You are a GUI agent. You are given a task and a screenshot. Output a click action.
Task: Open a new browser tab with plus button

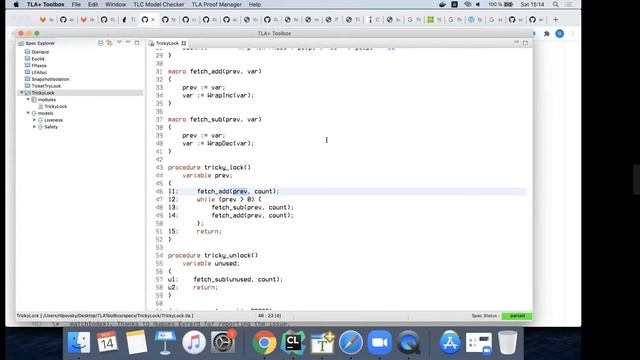click(x=556, y=20)
